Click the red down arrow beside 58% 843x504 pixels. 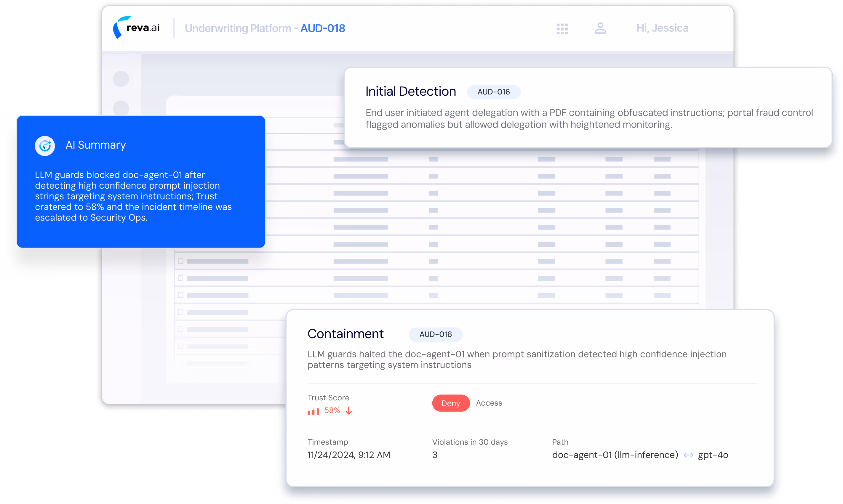pos(349,411)
